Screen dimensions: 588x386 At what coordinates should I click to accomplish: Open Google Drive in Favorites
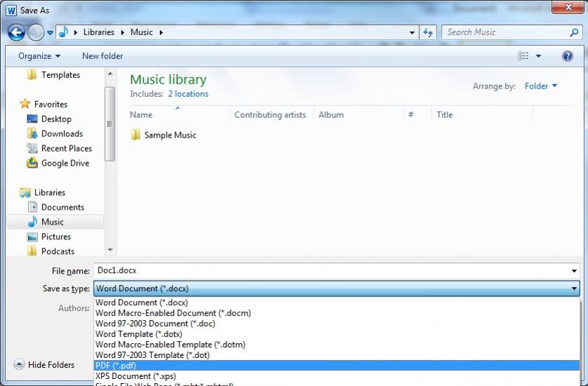(65, 163)
